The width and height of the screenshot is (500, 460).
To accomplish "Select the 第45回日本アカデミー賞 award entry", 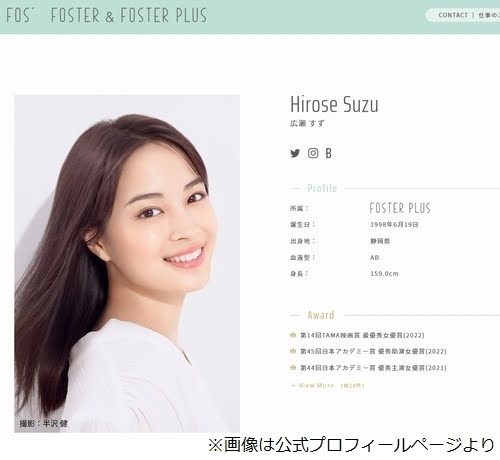I will click(373, 351).
